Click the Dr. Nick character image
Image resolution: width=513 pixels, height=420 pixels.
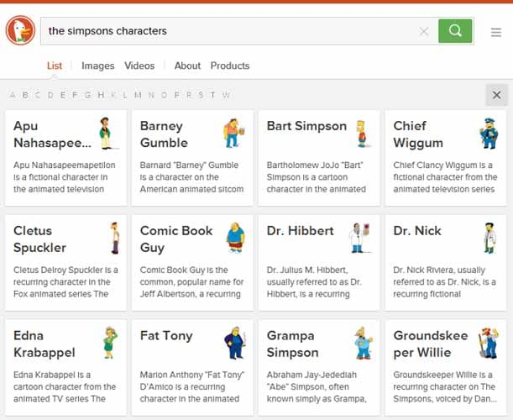point(489,238)
